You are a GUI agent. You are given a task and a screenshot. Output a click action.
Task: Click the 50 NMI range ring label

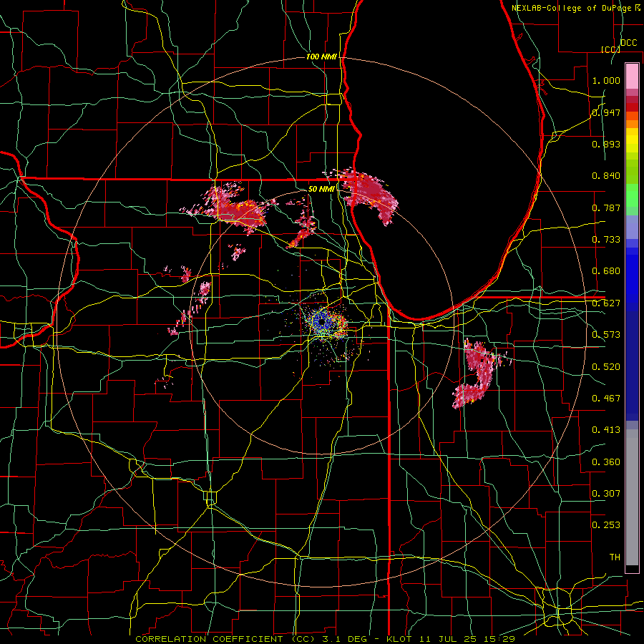point(321,189)
